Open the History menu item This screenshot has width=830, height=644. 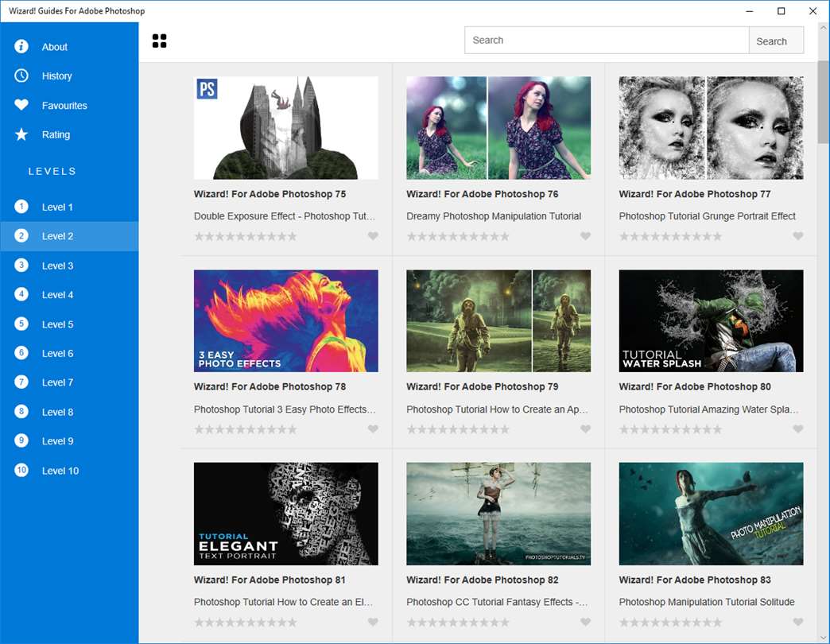69,76
